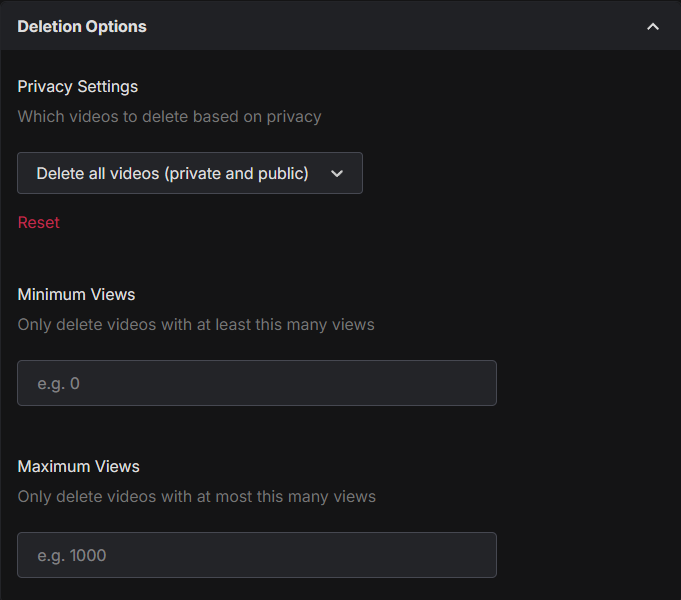Click the Privacy Settings label
681x600 pixels.
click(x=78, y=86)
